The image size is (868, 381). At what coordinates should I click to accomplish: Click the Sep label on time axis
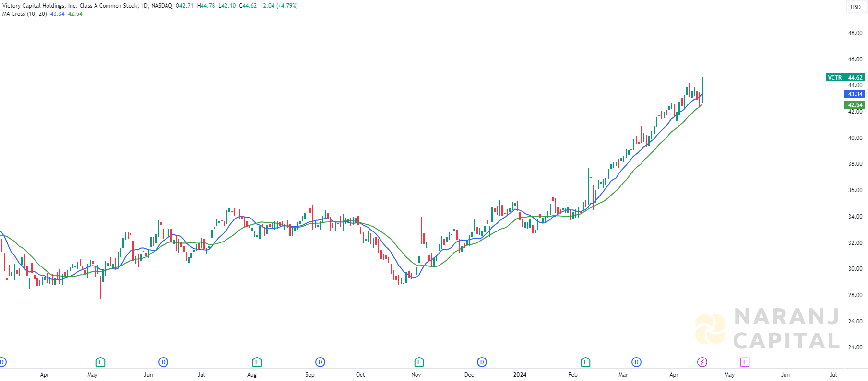[310, 375]
